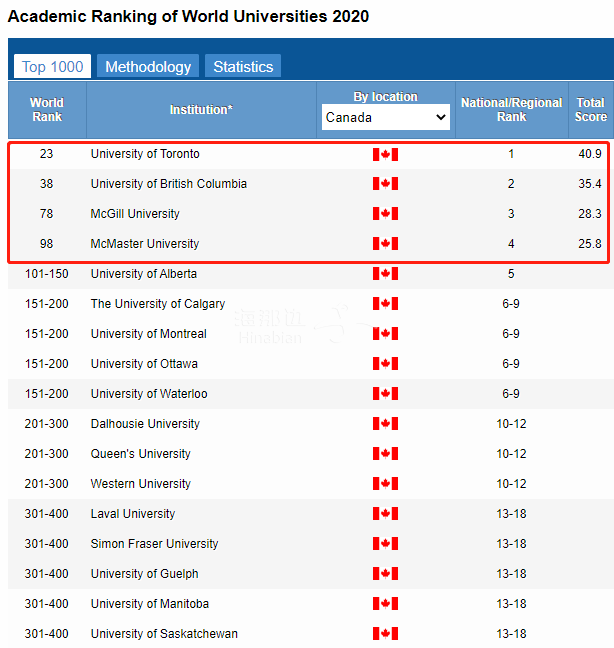This screenshot has height=648, width=614.
Task: Click the flag next to Simon Fraser University
Action: click(x=385, y=544)
